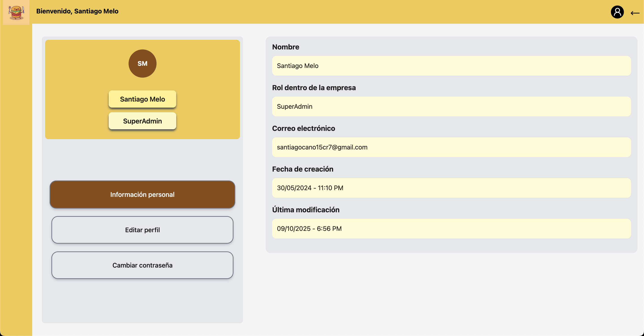Screen dimensions: 644x336
Task: Click the SuperAdmin role badge
Action: pos(142,121)
